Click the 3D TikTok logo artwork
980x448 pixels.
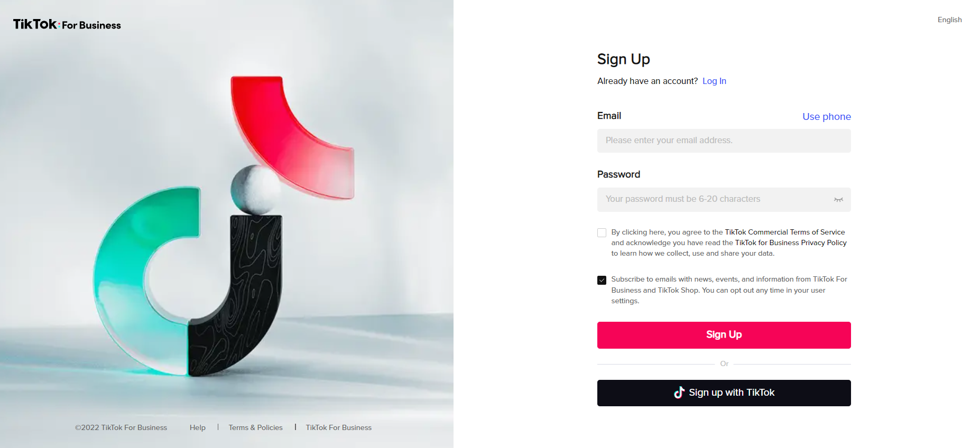point(227,227)
